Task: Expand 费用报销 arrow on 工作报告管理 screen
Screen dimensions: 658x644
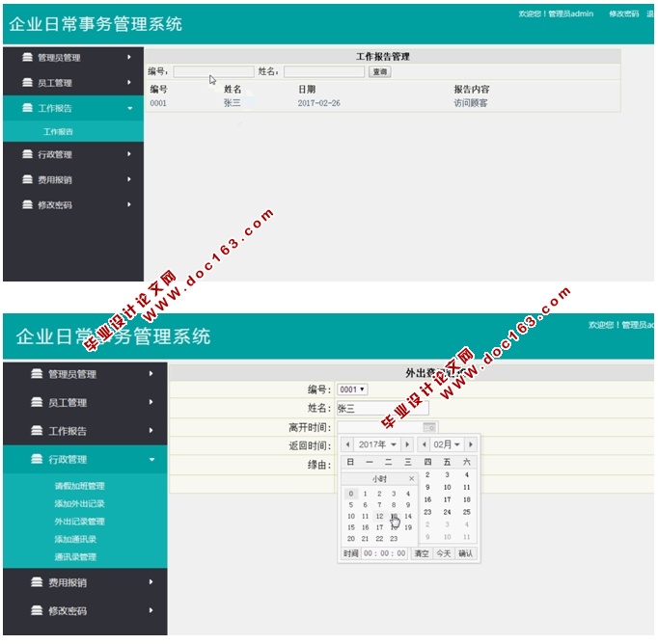Action: coord(129,179)
